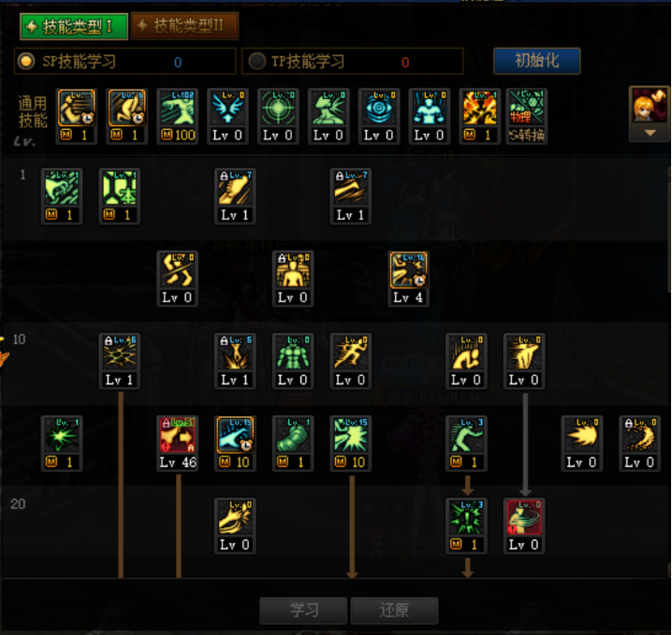Screen dimensions: 672x635
Task: Select the yellow running figure skill icon
Action: [351, 353]
